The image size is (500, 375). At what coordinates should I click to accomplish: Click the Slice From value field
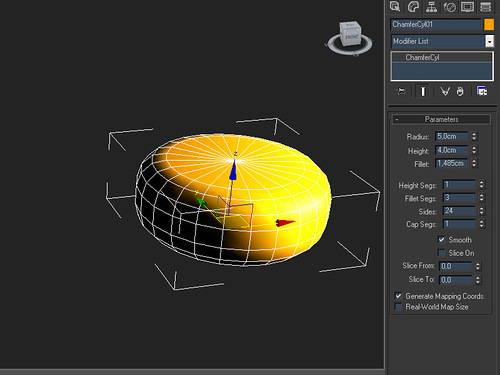coord(455,266)
